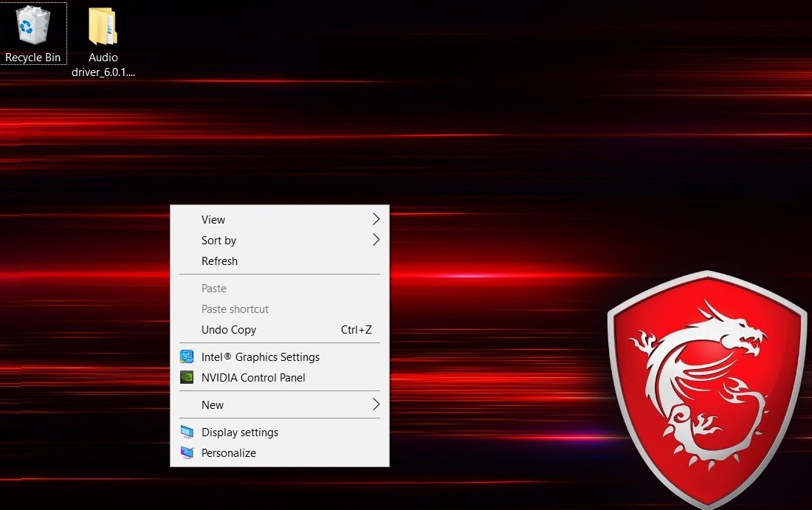
Task: Click the greyed-out Paste entry
Action: [x=214, y=289]
